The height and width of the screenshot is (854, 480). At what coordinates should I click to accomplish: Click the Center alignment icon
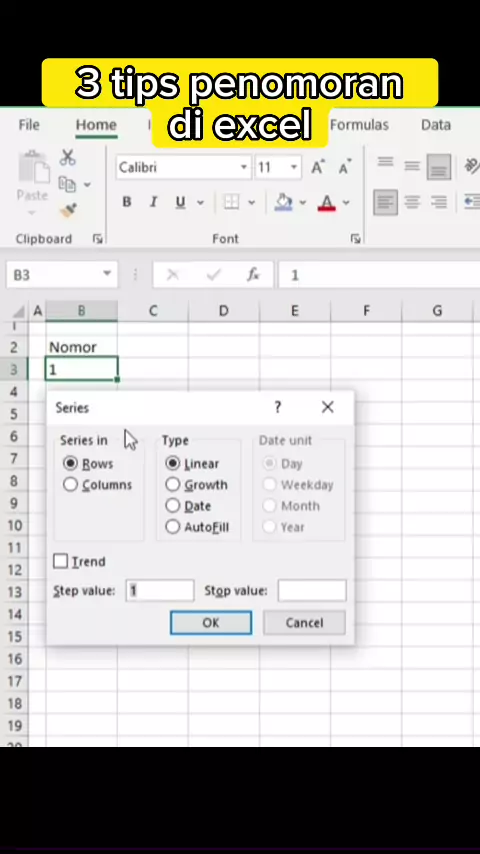(412, 202)
